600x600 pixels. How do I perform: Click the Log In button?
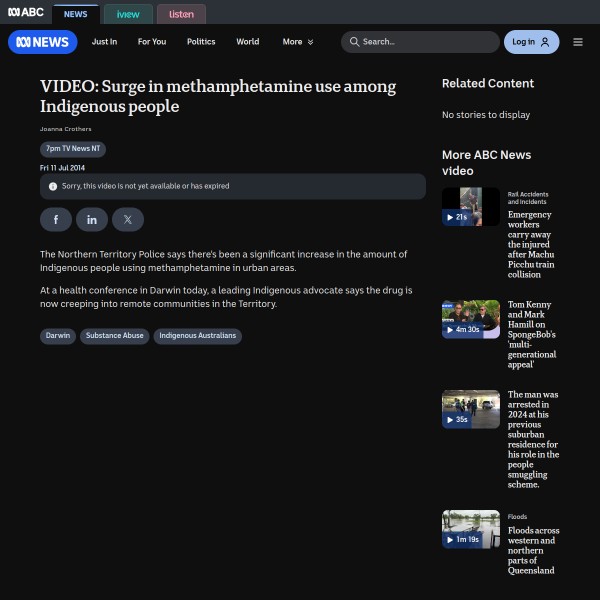click(531, 42)
